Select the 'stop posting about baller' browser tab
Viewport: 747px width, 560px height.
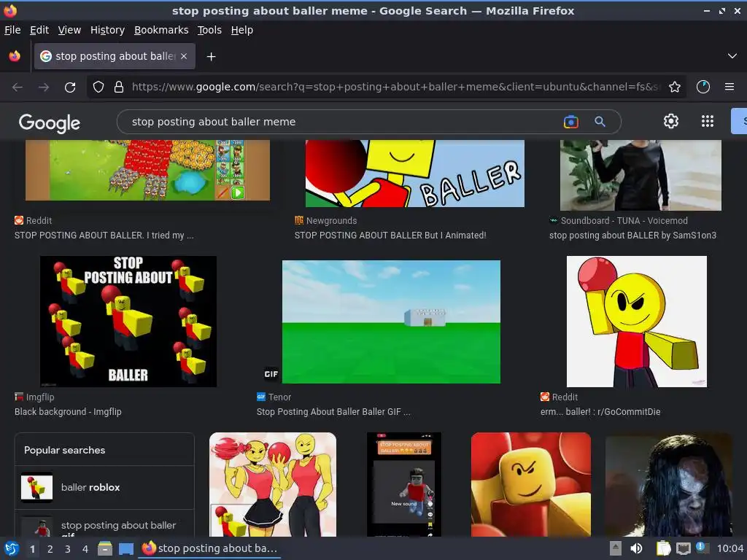[115, 56]
